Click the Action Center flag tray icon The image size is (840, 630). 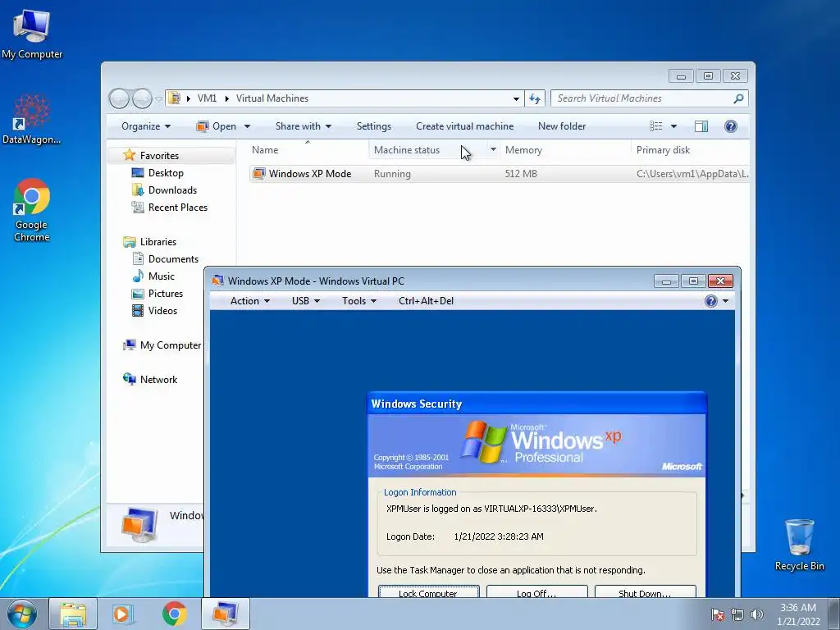717,614
